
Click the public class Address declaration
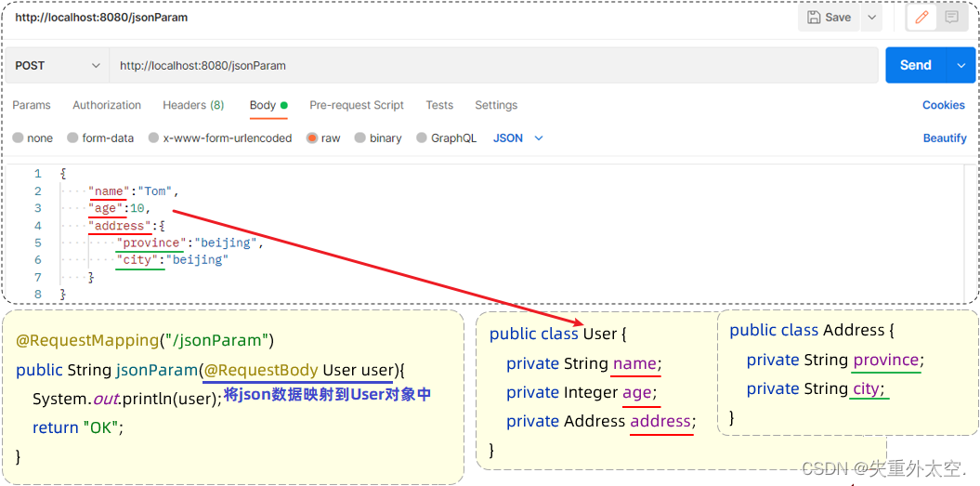[x=812, y=330]
